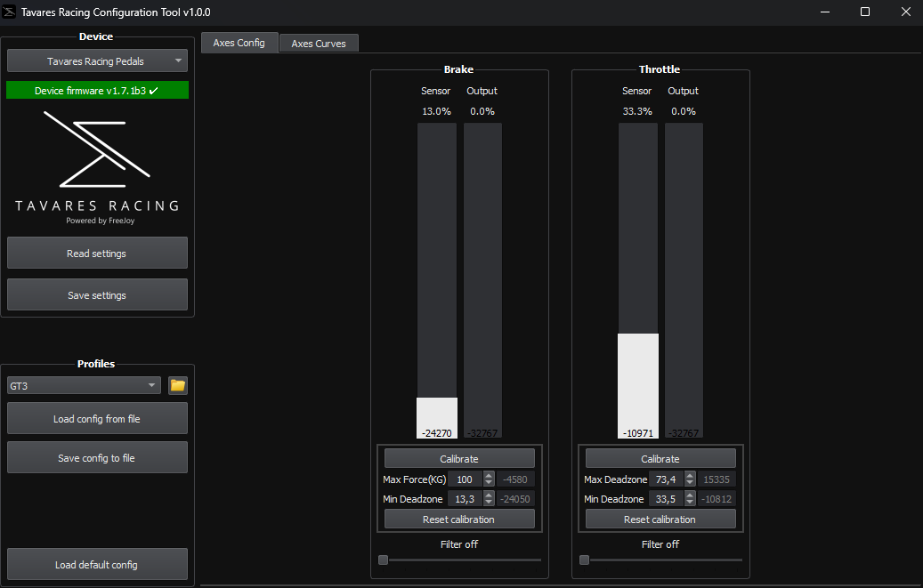
Task: Click the app icon in title bar
Action: (11, 12)
